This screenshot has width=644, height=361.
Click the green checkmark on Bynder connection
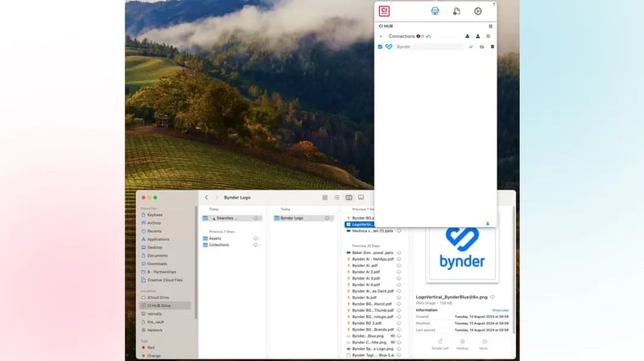pyautogui.click(x=471, y=47)
